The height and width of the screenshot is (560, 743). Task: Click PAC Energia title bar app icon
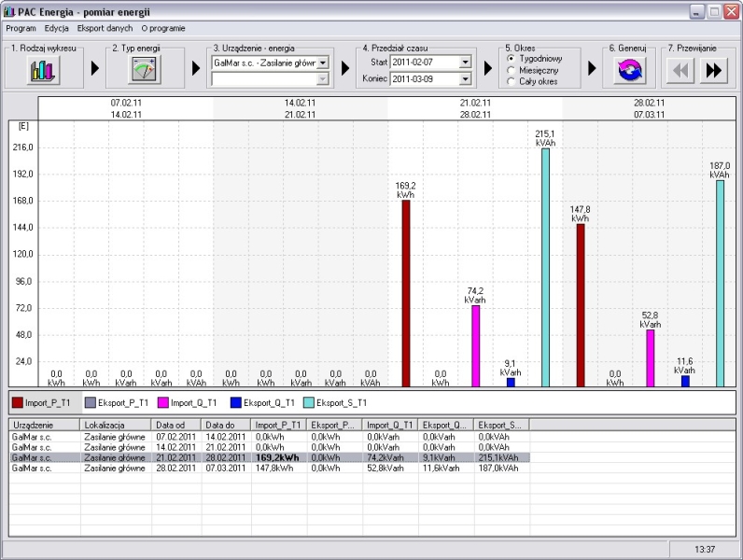pos(9,11)
